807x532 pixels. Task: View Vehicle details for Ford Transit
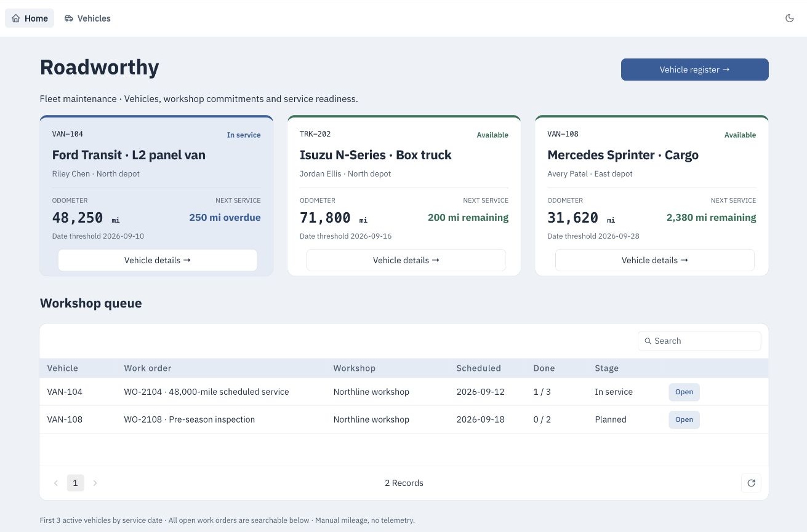[158, 260]
